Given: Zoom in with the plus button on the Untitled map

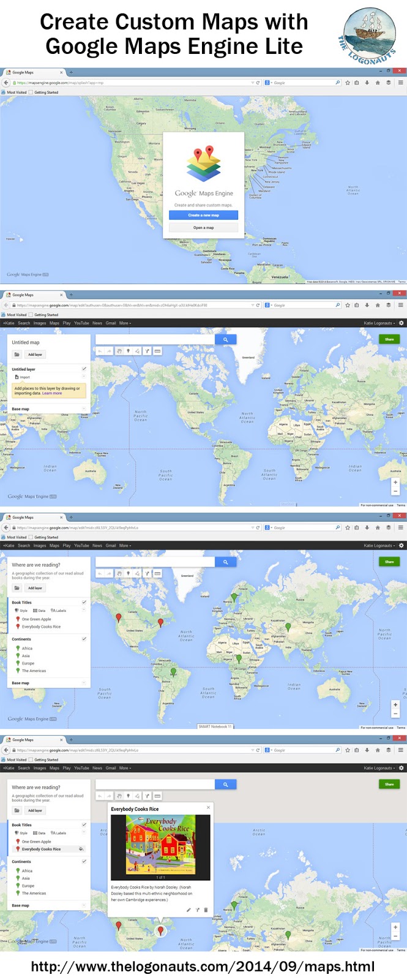Looking at the screenshot, I should pyautogui.click(x=395, y=483).
